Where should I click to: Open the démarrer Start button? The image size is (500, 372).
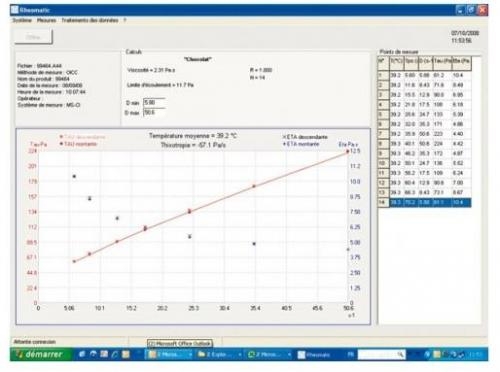click(41, 354)
